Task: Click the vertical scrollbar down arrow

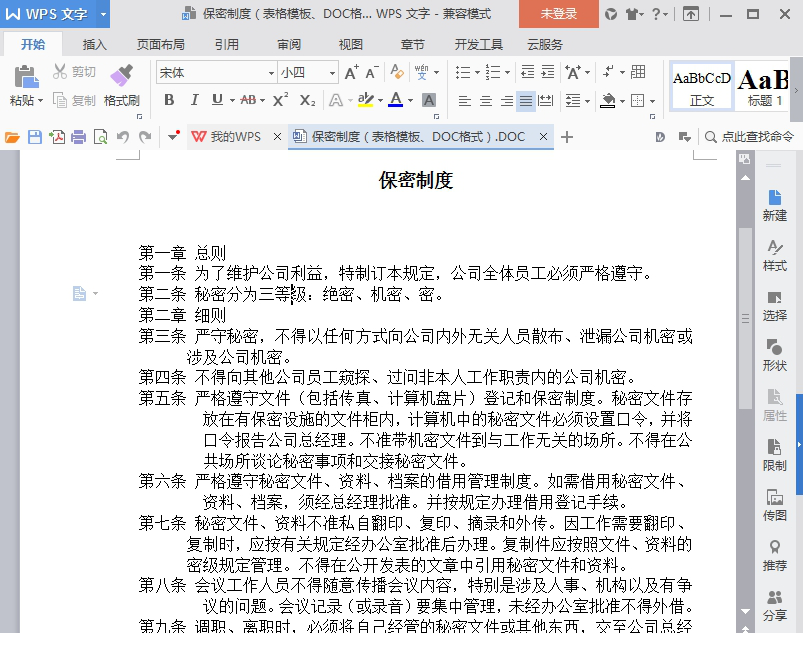Action: point(745,611)
